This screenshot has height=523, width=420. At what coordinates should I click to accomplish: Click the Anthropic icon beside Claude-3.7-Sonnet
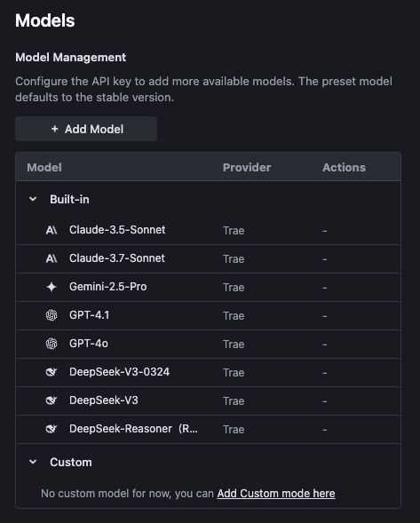52,258
